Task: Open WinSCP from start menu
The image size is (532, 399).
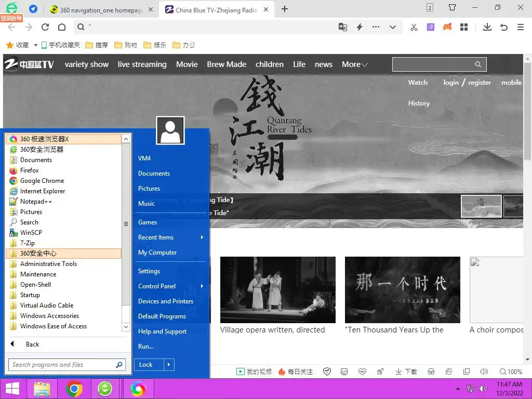Action: [x=64, y=233]
